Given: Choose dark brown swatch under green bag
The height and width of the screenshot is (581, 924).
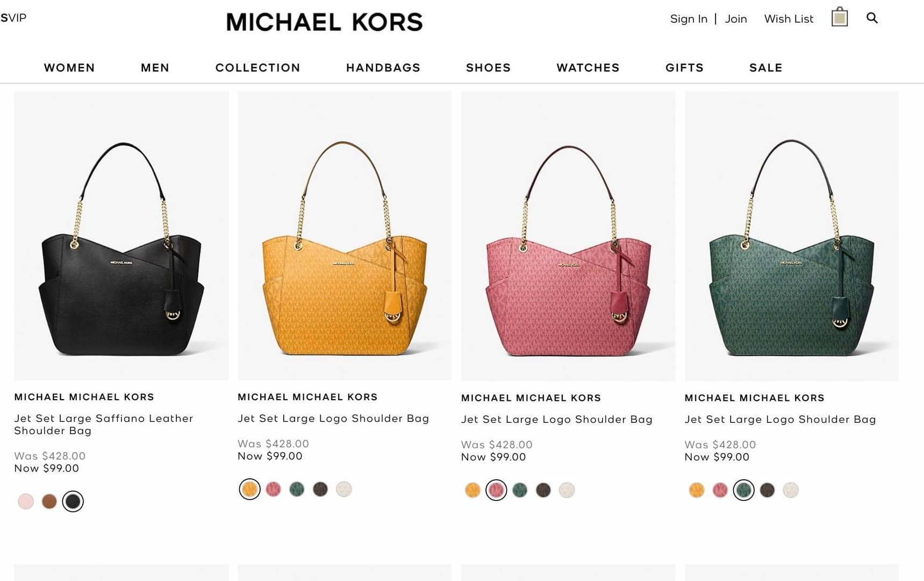Looking at the screenshot, I should coord(767,490).
